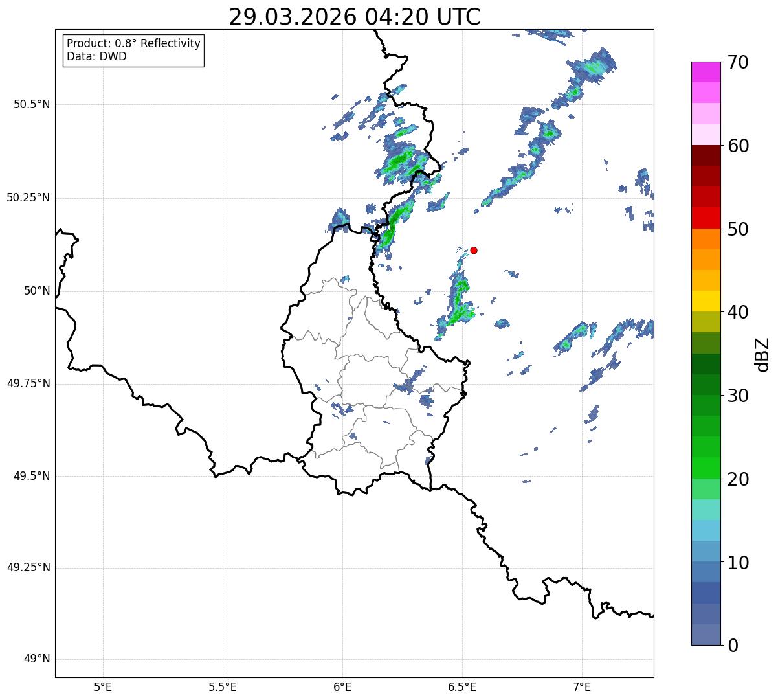Image resolution: width=778 pixels, height=700 pixels.
Task: Click the 49°N latitude label
Action: (x=37, y=659)
